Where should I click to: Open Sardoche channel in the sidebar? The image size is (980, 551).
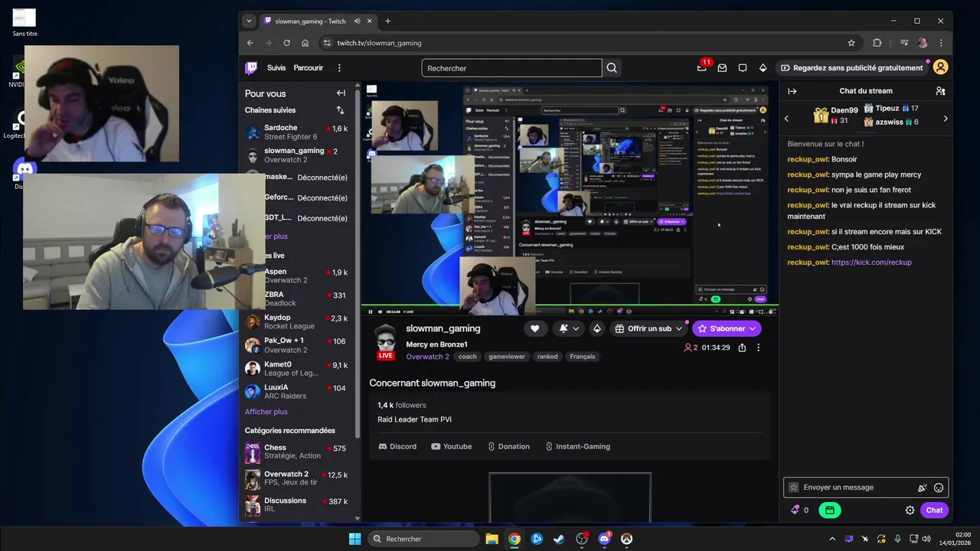point(297,132)
